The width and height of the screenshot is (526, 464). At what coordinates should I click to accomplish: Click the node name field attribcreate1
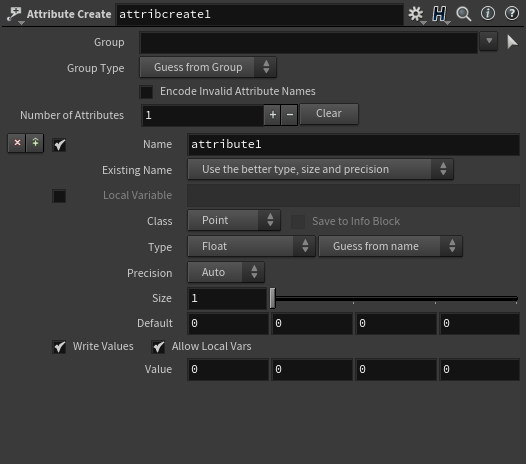coord(260,14)
